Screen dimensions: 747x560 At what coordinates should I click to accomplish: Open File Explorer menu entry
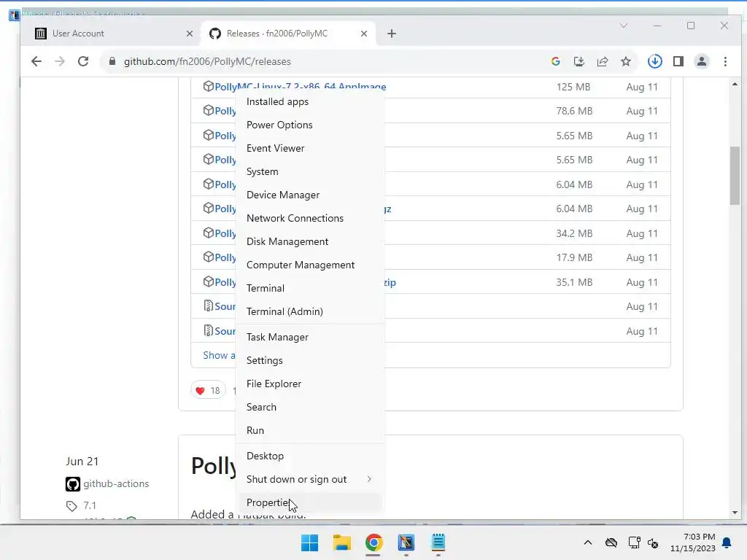(x=309, y=384)
